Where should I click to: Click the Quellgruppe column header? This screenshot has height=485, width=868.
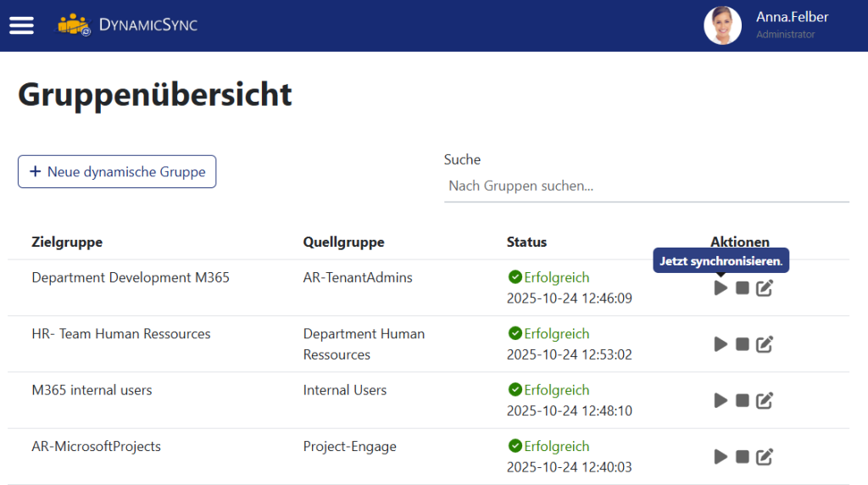tap(344, 242)
